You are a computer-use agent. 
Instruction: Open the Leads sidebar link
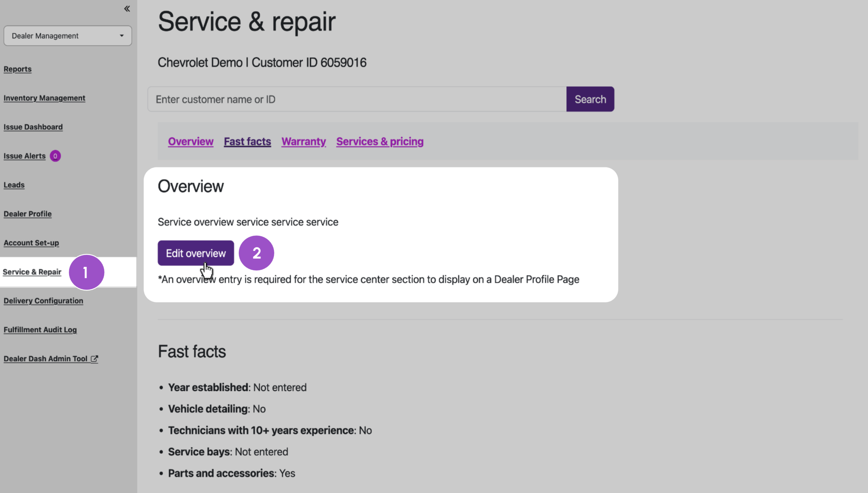click(14, 185)
